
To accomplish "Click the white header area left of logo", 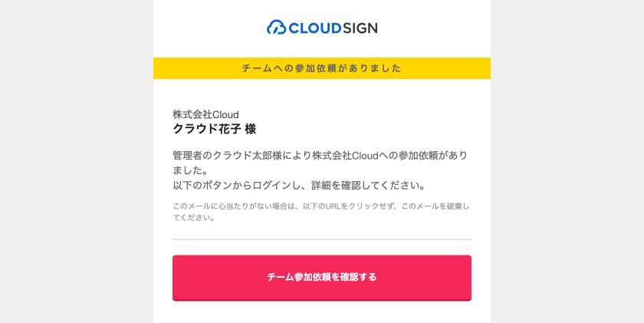I will (x=207, y=28).
